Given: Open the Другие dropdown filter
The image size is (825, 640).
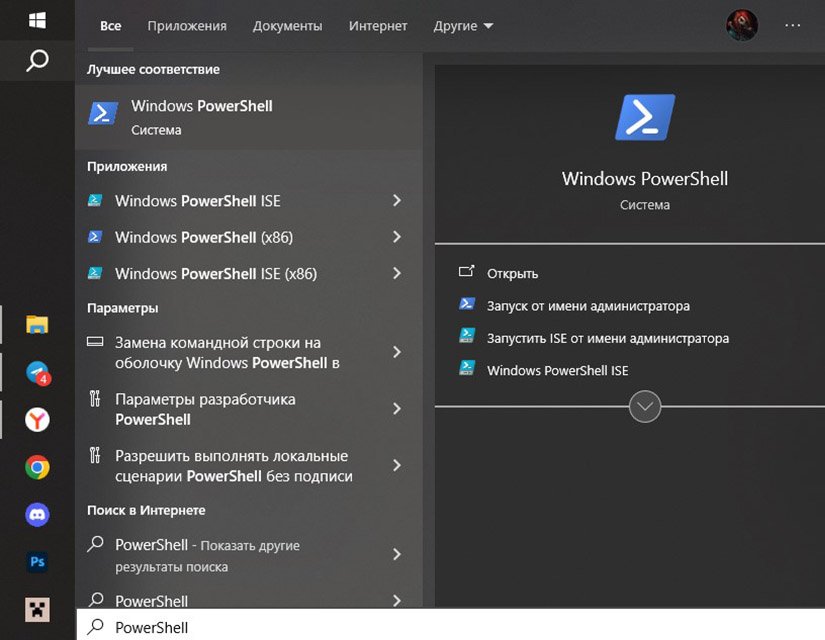Looking at the screenshot, I should coord(463,26).
